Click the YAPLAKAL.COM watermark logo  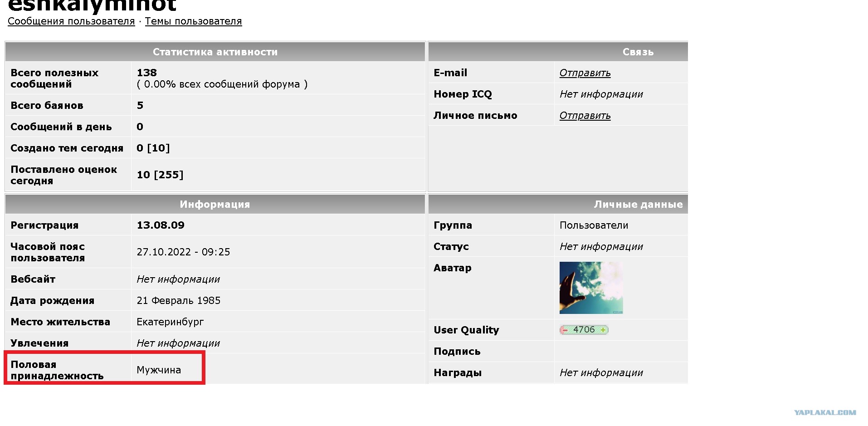pyautogui.click(x=825, y=412)
